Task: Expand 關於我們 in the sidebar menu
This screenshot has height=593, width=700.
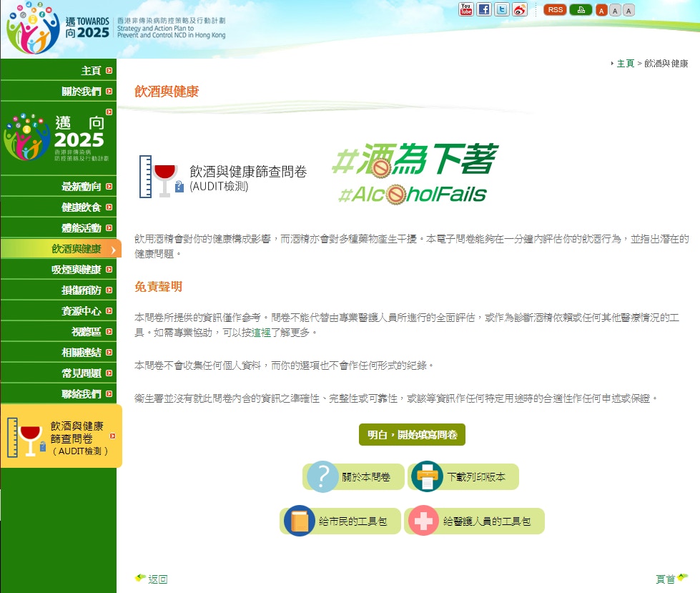Action: (87, 92)
